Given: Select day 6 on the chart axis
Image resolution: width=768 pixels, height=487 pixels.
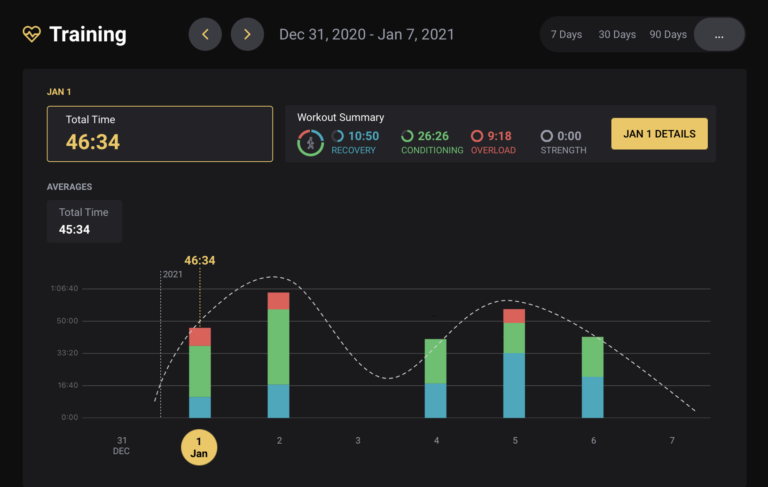Looking at the screenshot, I should pos(593,441).
